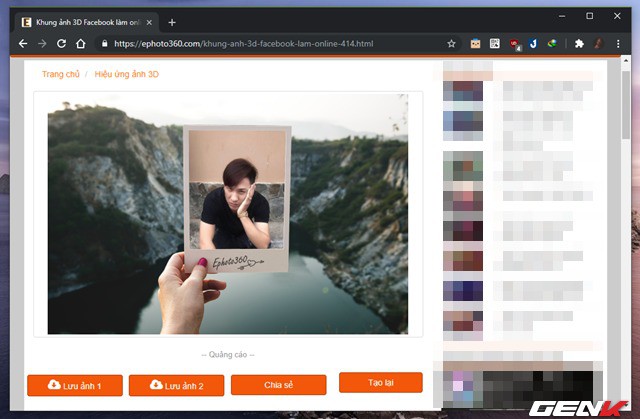Click the browser forward arrow
The width and height of the screenshot is (640, 419).
point(42,44)
